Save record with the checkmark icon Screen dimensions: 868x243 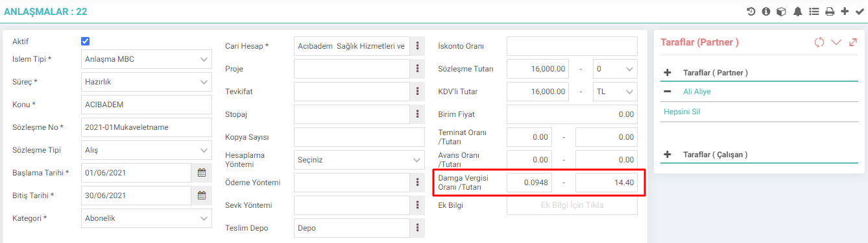click(860, 11)
